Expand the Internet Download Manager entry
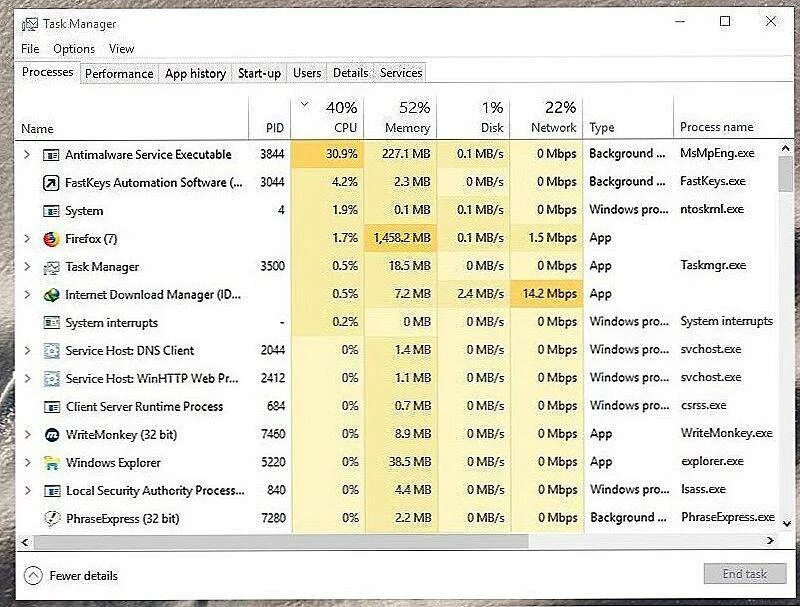 tap(27, 294)
